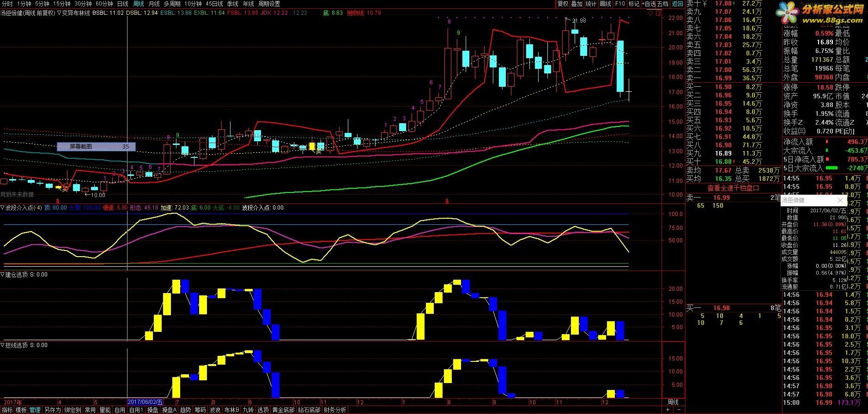This screenshot has width=868, height=414.
Task: Switch to the 日线 daily chart
Action: point(122,4)
